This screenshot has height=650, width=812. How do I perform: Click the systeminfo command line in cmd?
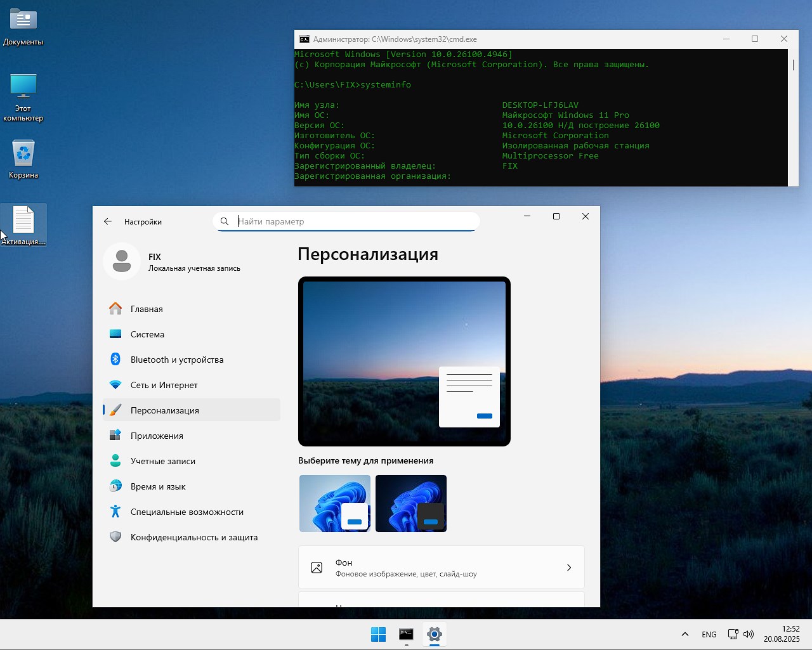pyautogui.click(x=353, y=85)
